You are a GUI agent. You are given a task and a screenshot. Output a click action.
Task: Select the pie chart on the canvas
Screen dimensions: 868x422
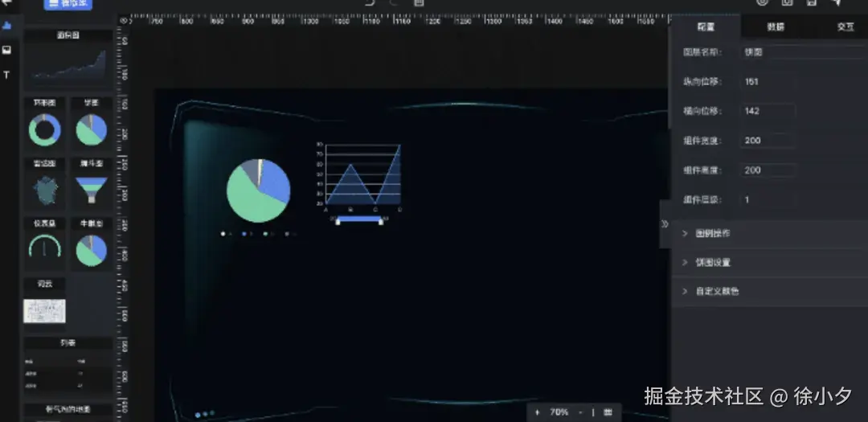tap(259, 191)
